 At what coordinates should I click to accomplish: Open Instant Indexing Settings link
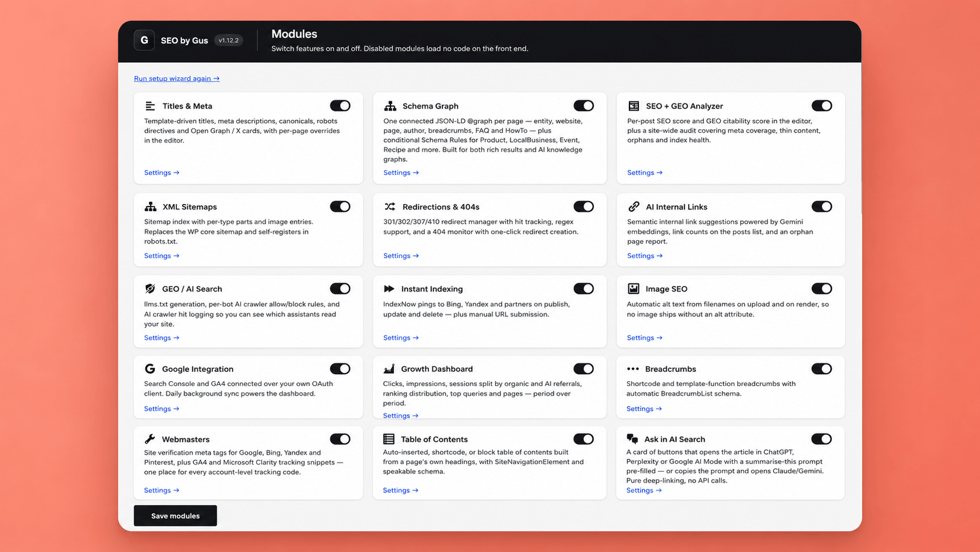[x=401, y=338]
